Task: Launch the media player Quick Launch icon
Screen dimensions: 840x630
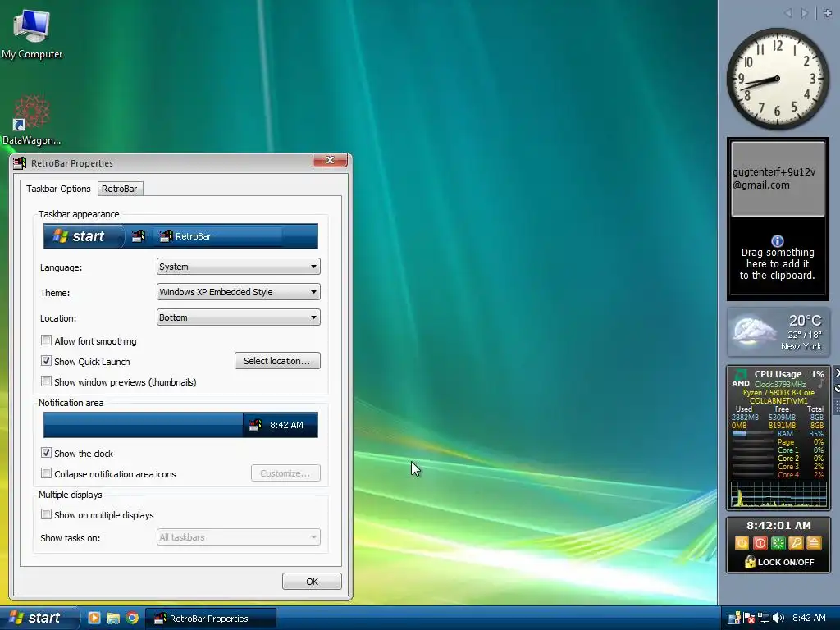Action: tap(94, 619)
